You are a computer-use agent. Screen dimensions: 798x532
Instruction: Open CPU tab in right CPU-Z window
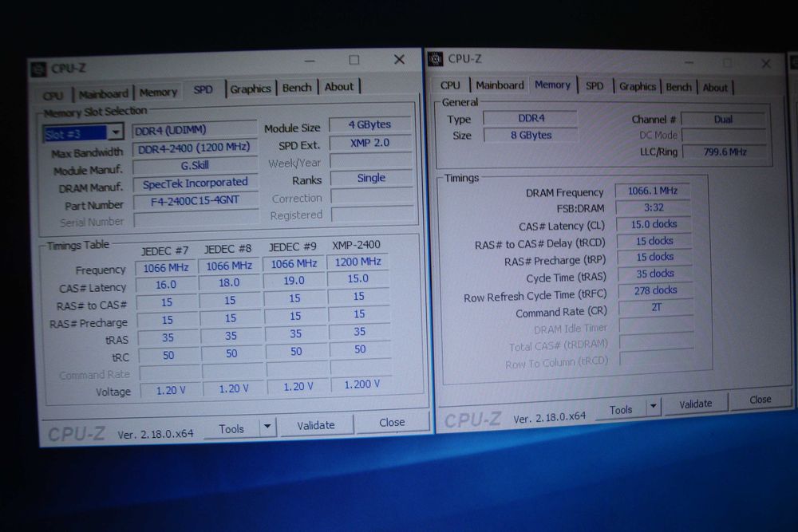tap(450, 85)
